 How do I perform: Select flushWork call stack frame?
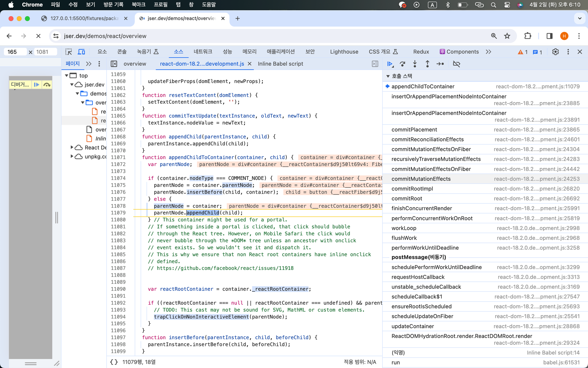tap(485, 238)
